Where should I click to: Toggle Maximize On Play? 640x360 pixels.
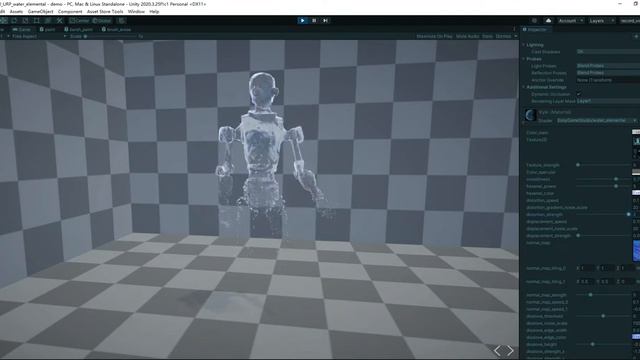tap(434, 36)
